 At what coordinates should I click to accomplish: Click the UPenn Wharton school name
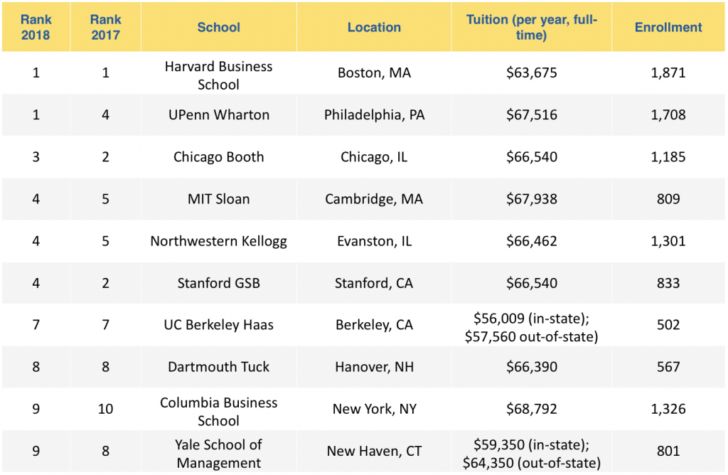(x=219, y=115)
